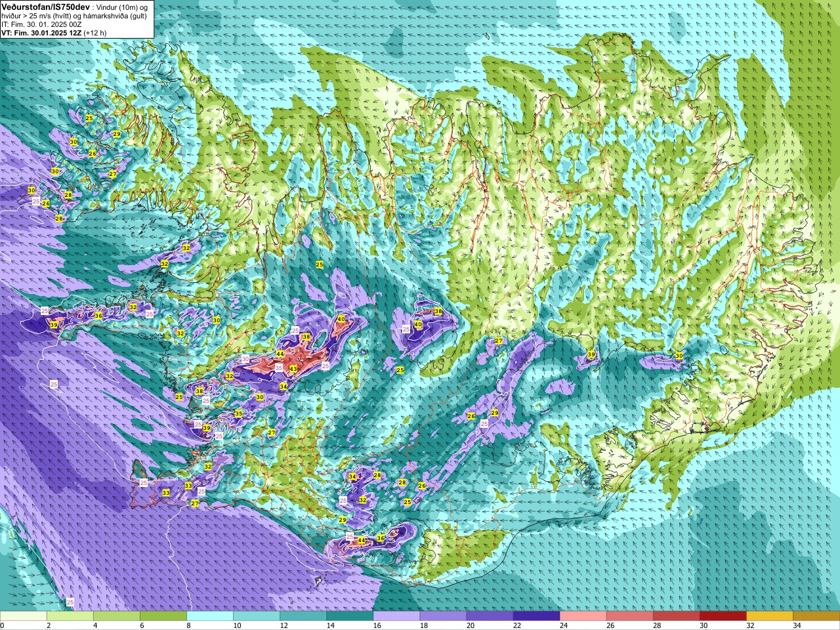This screenshot has width=840, height=630.
Task: Click the 12–14 m/s teal legend swatch
Action: (x=303, y=616)
